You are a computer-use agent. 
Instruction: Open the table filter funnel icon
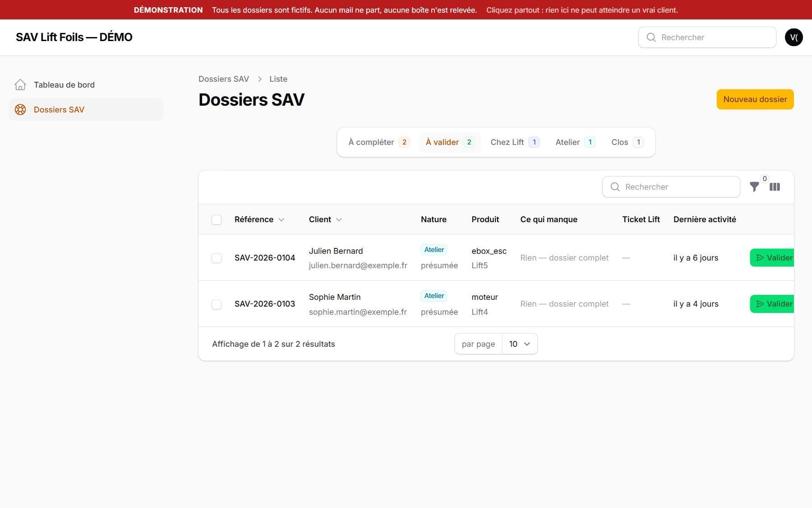[x=754, y=187]
